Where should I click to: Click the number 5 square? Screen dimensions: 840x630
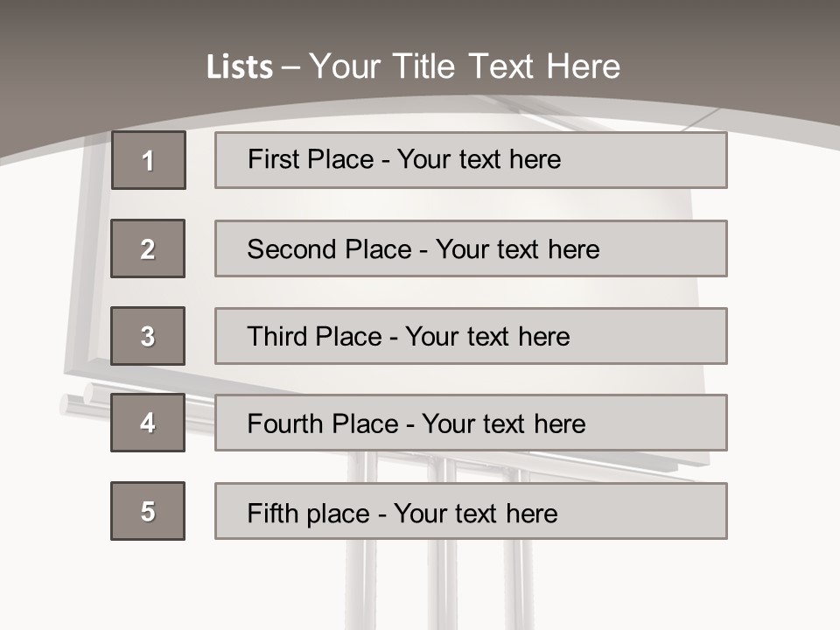click(148, 511)
